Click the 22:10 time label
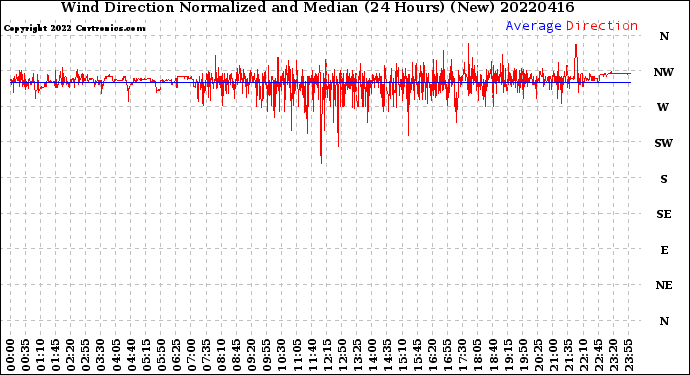The image size is (690, 375). click(x=583, y=355)
